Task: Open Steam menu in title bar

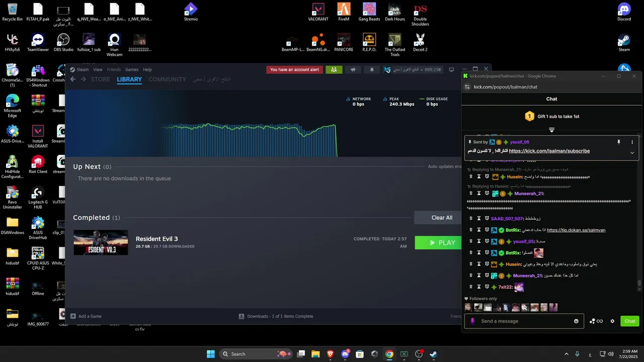Action: click(x=79, y=70)
